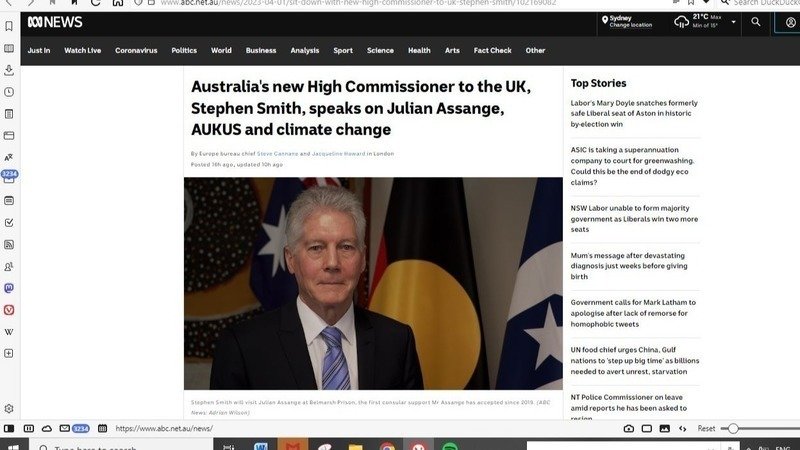800x450 pixels.
Task: Open the Wikipedia web panel
Action: click(9, 331)
